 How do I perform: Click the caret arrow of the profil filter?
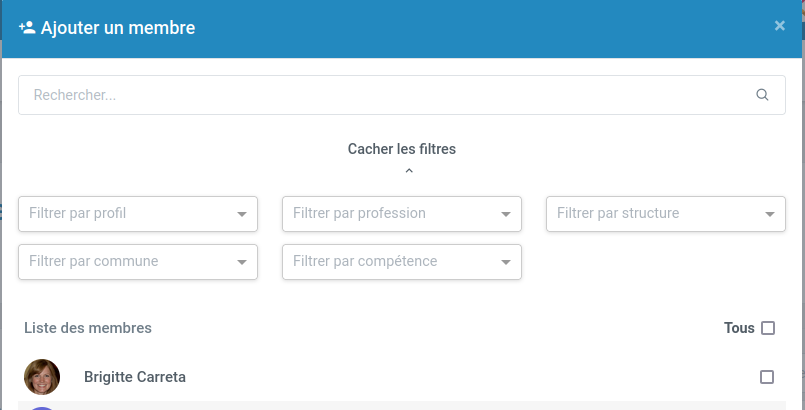(242, 214)
